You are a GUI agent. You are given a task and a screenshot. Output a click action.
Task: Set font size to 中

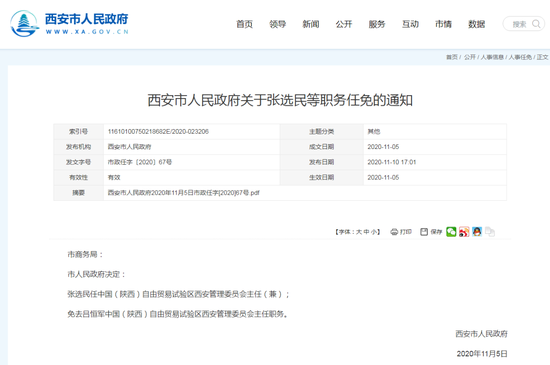[367, 232]
